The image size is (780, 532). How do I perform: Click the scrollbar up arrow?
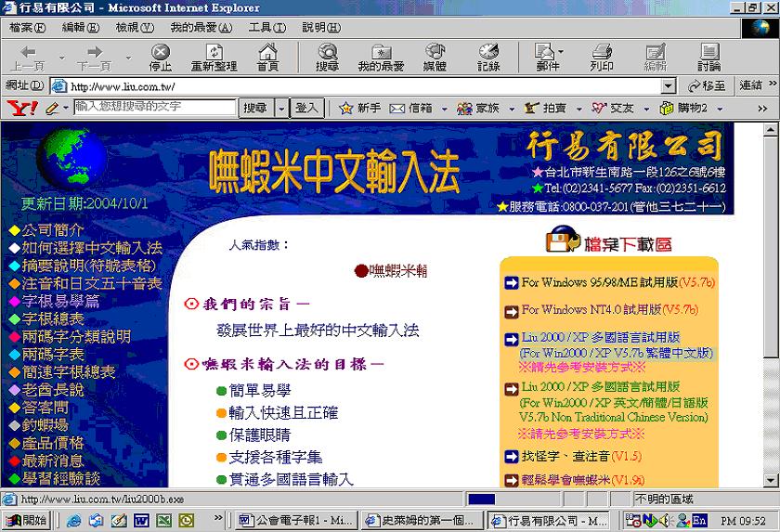771,130
